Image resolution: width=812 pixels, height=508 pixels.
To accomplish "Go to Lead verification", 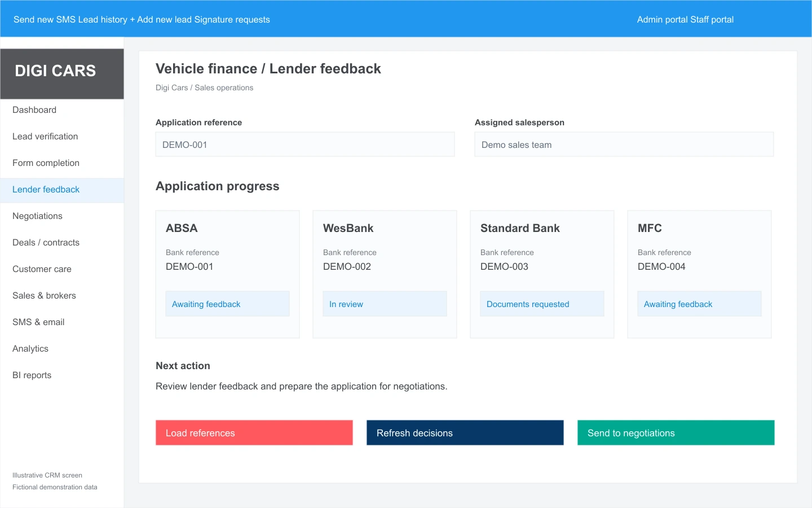I will (x=62, y=137).
